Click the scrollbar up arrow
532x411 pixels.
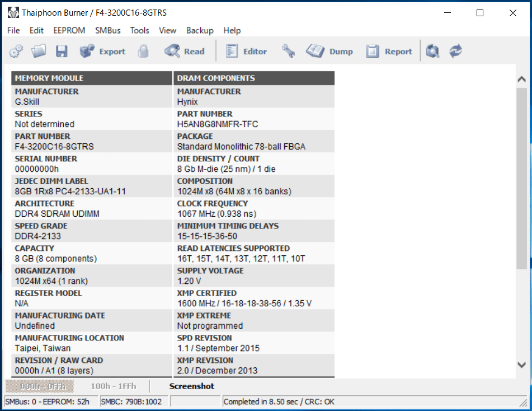(521, 79)
